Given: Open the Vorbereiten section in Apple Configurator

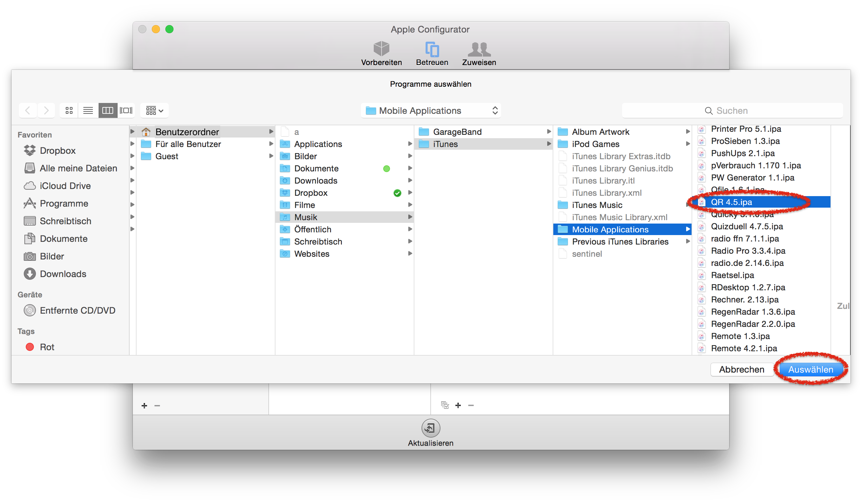Looking at the screenshot, I should click(382, 53).
